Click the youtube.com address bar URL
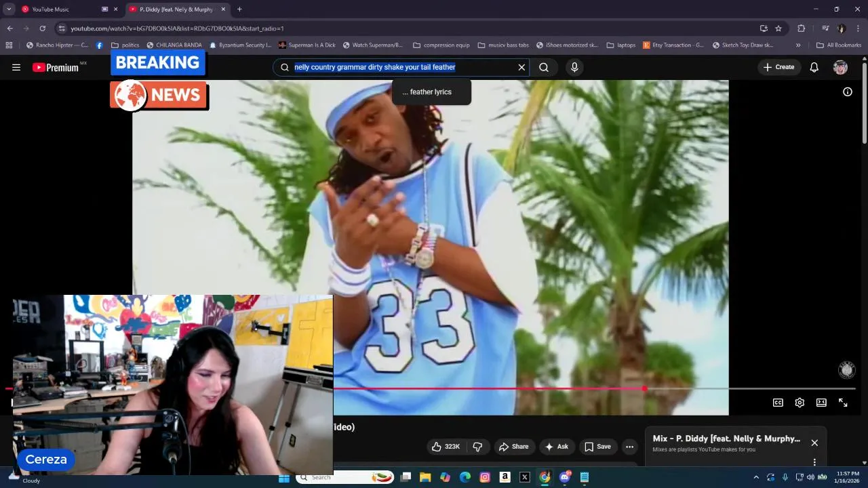 (178, 28)
